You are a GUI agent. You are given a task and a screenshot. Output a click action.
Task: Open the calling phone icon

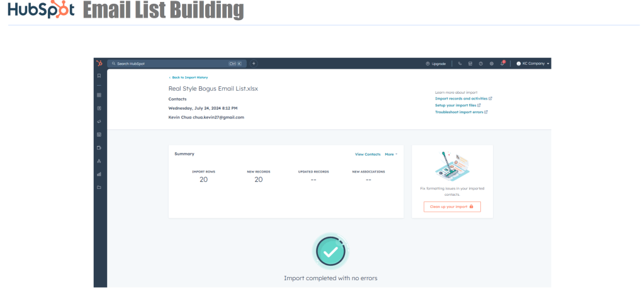(460, 64)
